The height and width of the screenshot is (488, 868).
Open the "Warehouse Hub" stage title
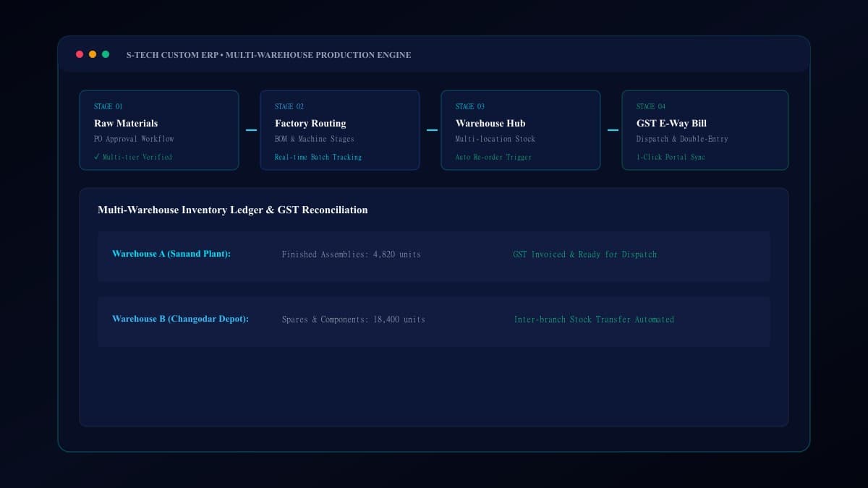click(490, 123)
